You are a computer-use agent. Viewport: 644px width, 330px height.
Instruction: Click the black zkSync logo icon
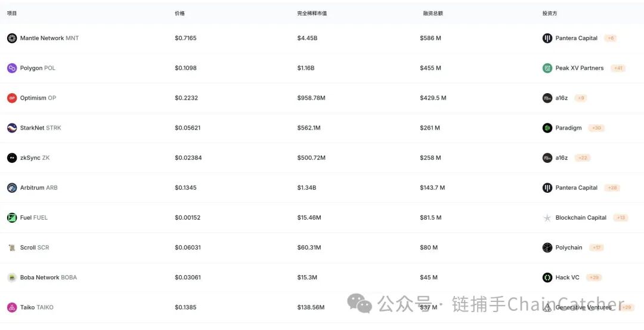[12, 158]
